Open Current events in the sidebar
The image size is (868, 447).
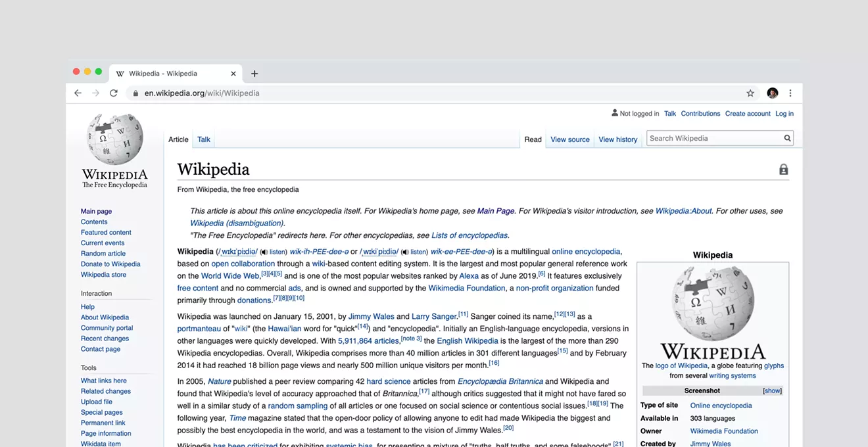pyautogui.click(x=103, y=243)
